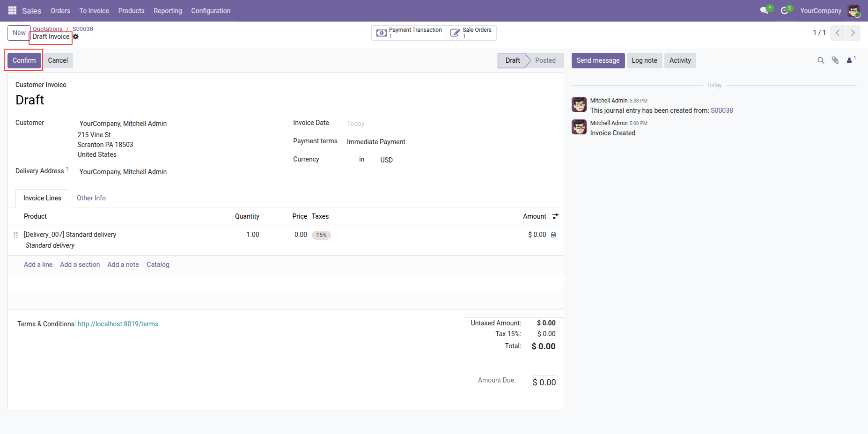Click the Add a line link

coord(38,265)
